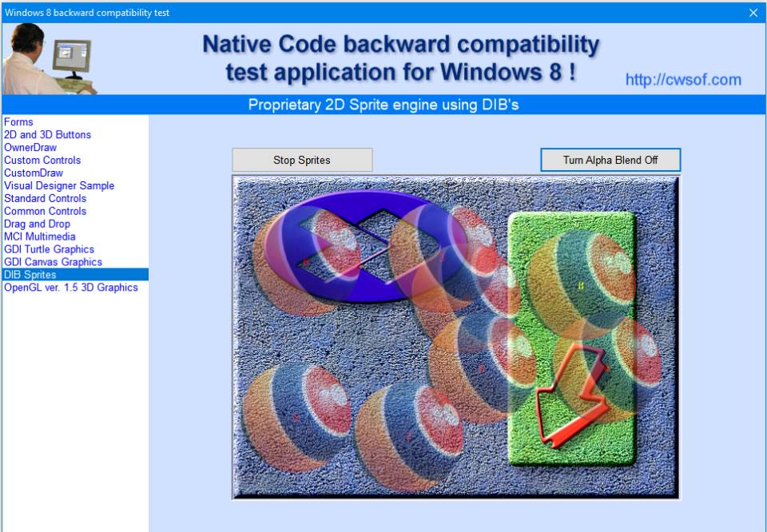Open 2D and 3D Buttons sample
This screenshot has height=532, width=767.
48,135
